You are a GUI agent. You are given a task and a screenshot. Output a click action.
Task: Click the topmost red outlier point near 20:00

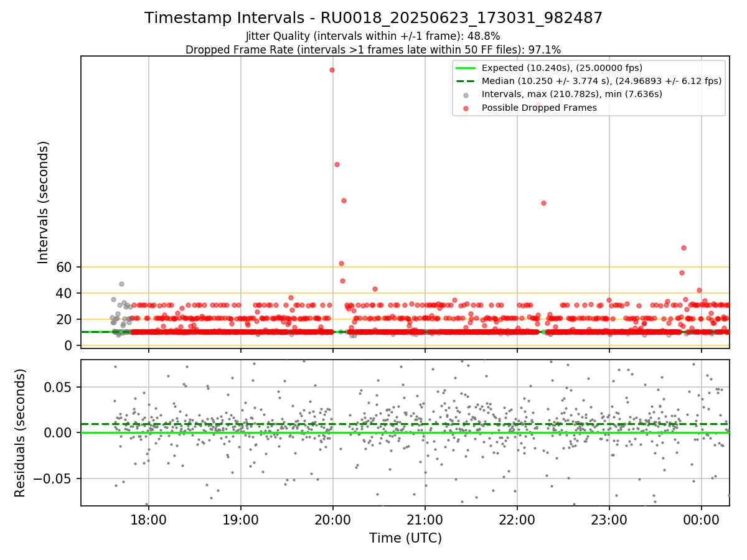pos(332,70)
